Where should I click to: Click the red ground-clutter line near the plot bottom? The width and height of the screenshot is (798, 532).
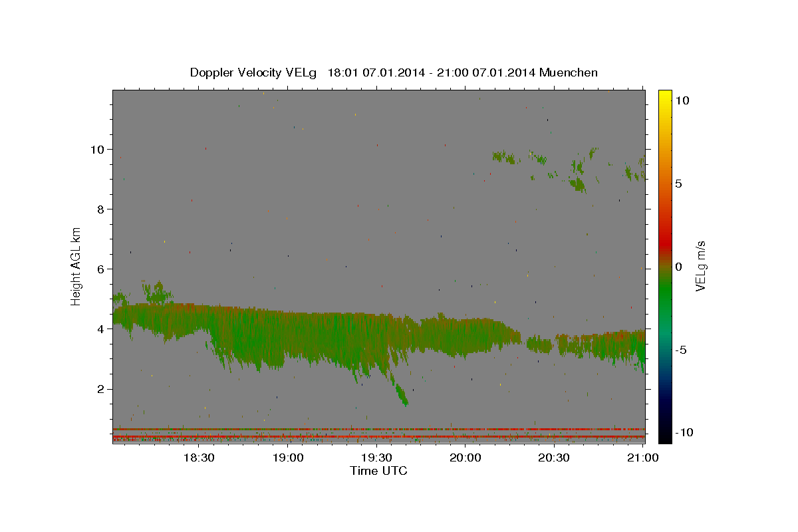tap(378, 429)
